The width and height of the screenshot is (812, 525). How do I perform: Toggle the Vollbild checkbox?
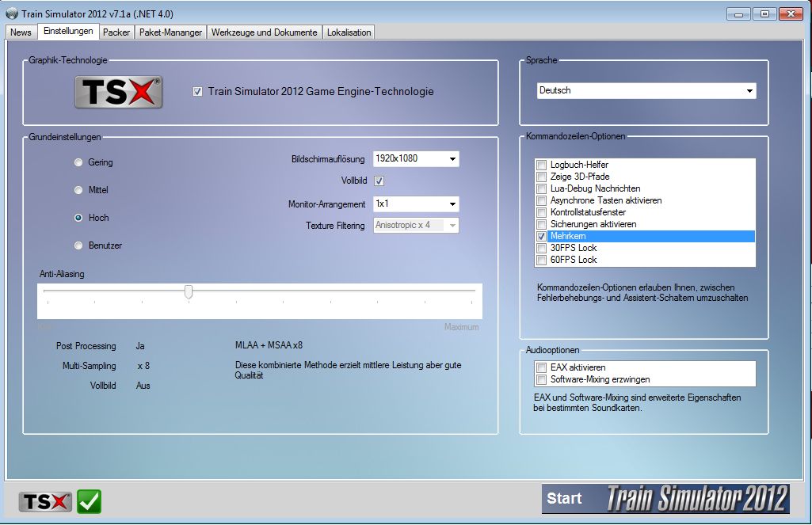click(379, 181)
